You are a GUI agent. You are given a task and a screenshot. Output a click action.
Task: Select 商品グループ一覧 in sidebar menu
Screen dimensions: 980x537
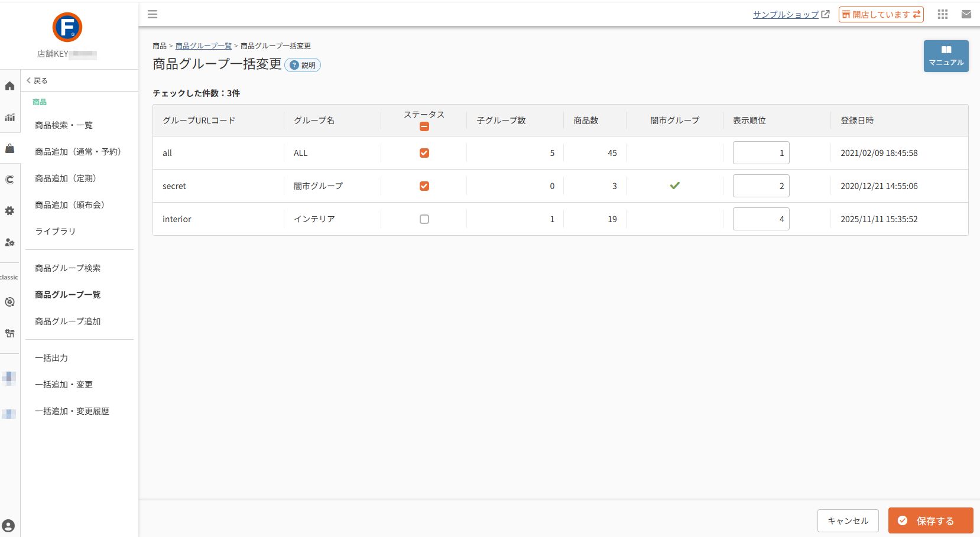(x=68, y=295)
